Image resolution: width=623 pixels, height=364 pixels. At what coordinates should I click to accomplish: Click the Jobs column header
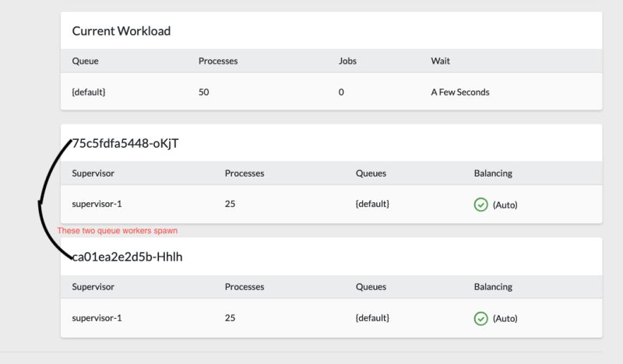tap(347, 61)
